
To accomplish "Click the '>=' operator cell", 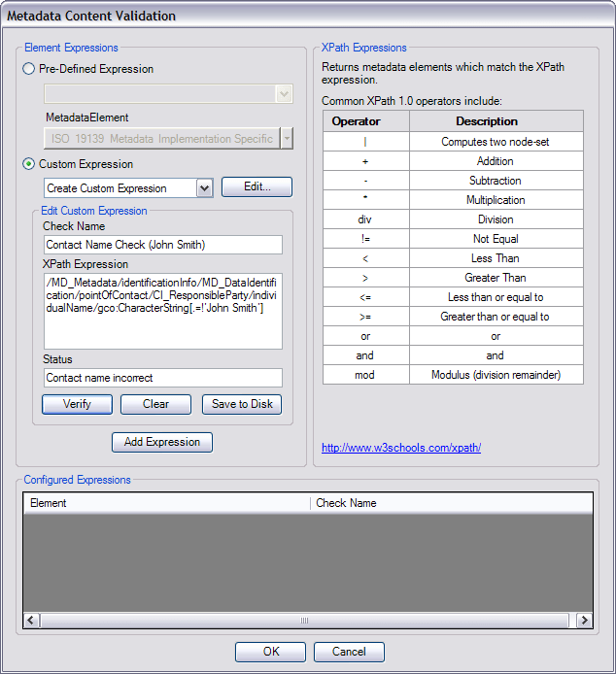I will click(x=365, y=317).
